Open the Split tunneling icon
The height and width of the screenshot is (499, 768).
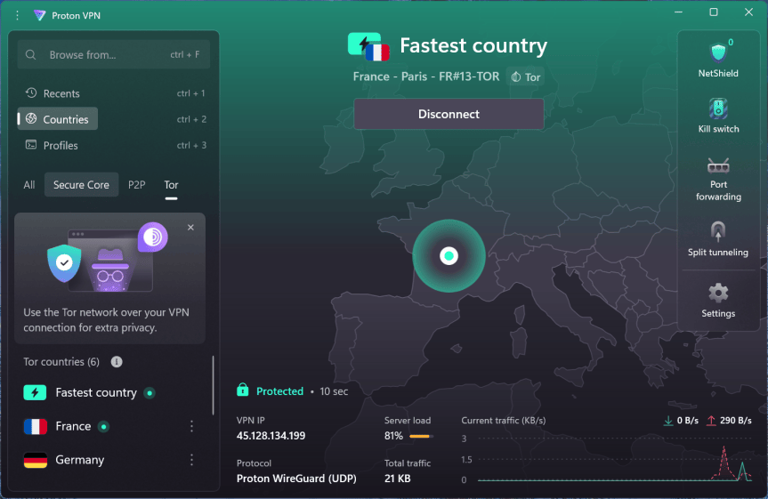(718, 231)
